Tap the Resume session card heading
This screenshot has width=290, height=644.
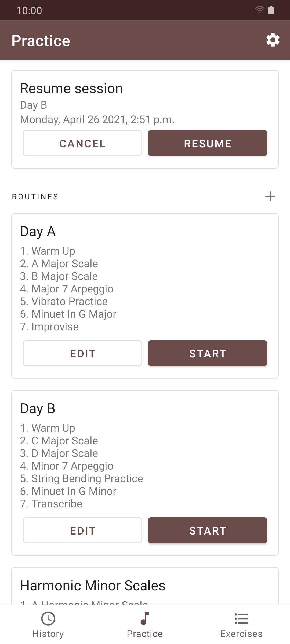(x=71, y=89)
